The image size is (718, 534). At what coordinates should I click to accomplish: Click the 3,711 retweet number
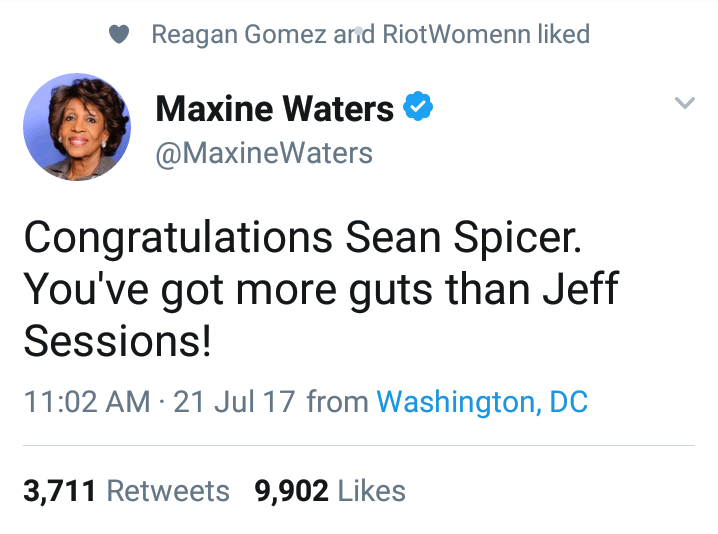[x=59, y=491]
